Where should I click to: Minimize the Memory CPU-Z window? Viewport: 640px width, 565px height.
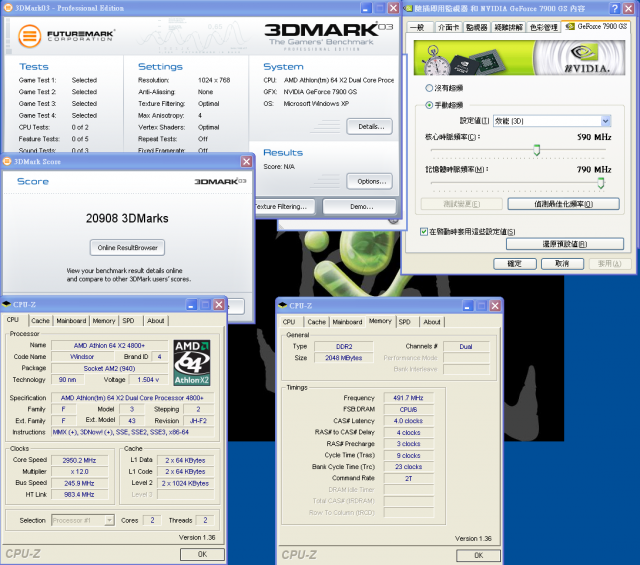(x=468, y=306)
